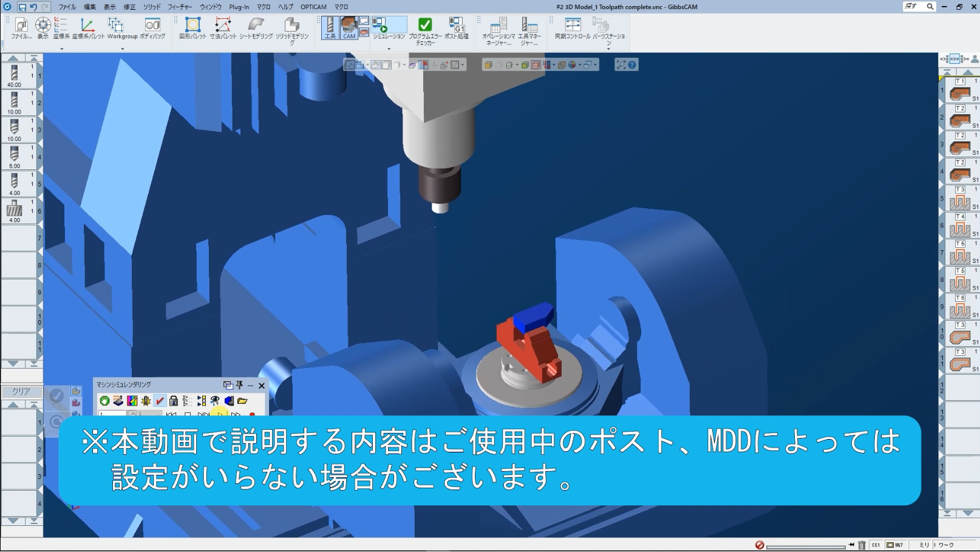Click the progress bar in status bar
980x552 pixels.
(806, 547)
